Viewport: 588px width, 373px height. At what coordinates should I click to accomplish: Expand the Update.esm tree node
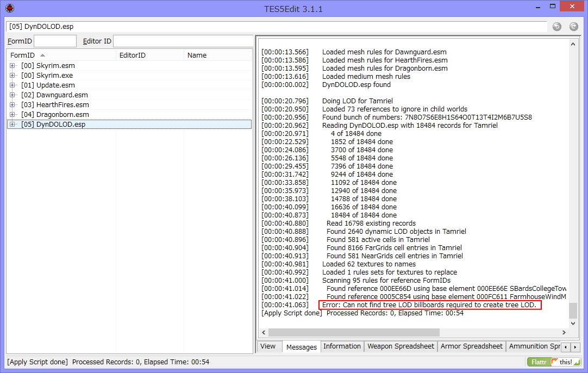[x=12, y=85]
